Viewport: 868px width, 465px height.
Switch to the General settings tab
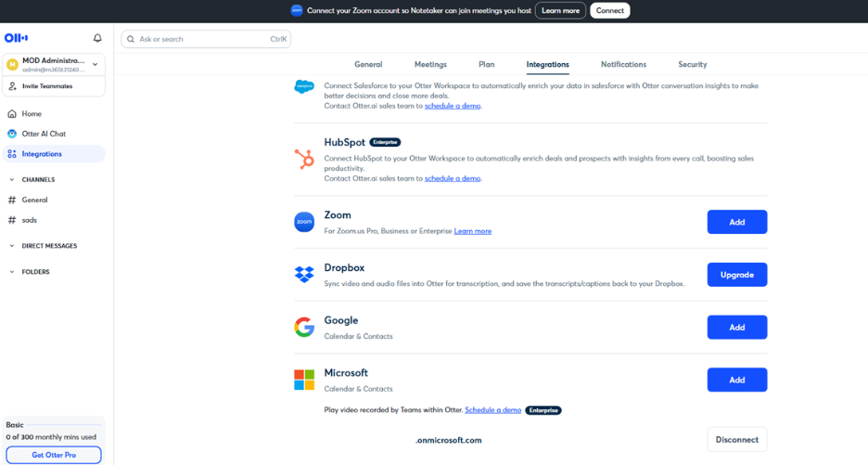[x=368, y=64]
